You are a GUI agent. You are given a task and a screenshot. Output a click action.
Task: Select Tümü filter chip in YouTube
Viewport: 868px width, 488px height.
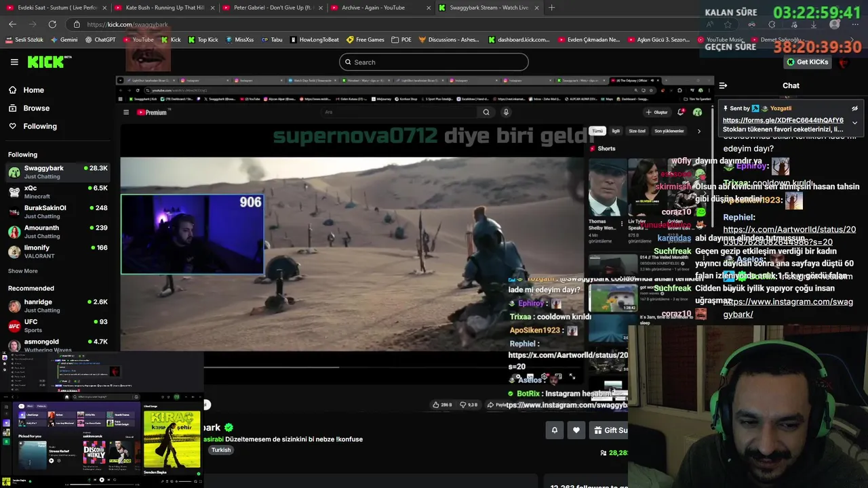click(597, 131)
